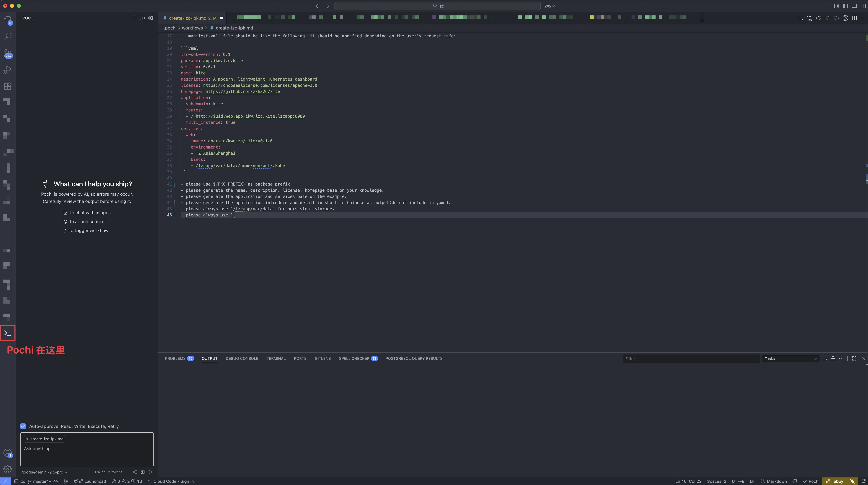The height and width of the screenshot is (485, 868).
Task: Open Source Control view with 267 badge
Action: 7,53
